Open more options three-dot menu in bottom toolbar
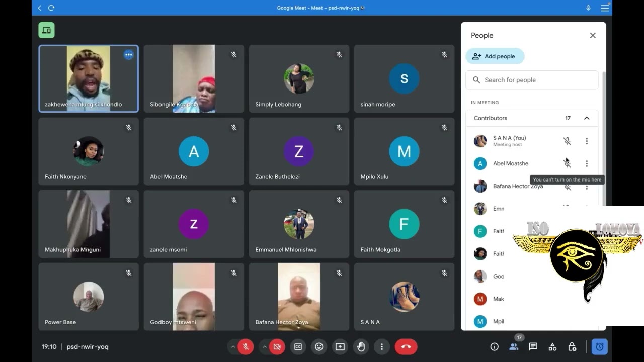The image size is (644, 362). coord(382,346)
